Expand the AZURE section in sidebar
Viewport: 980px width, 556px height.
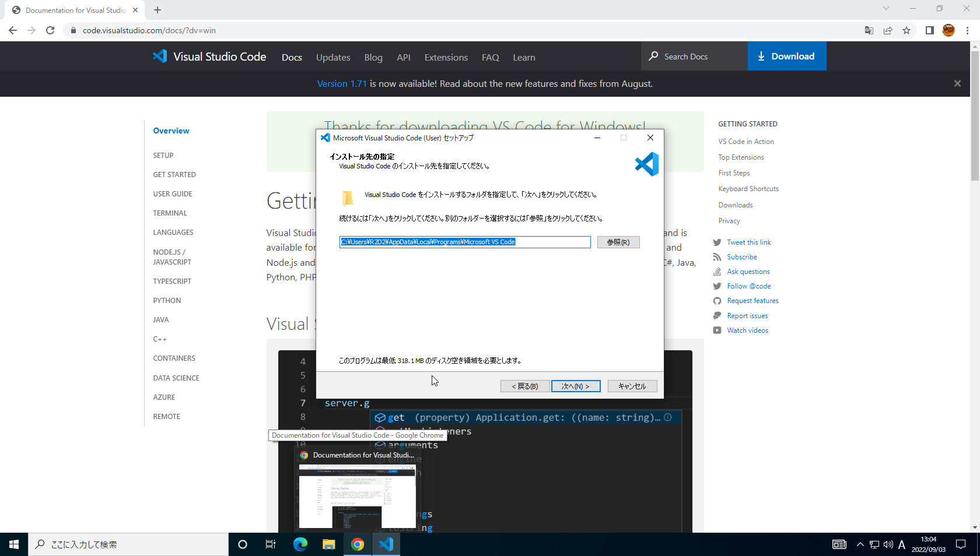coord(164,397)
